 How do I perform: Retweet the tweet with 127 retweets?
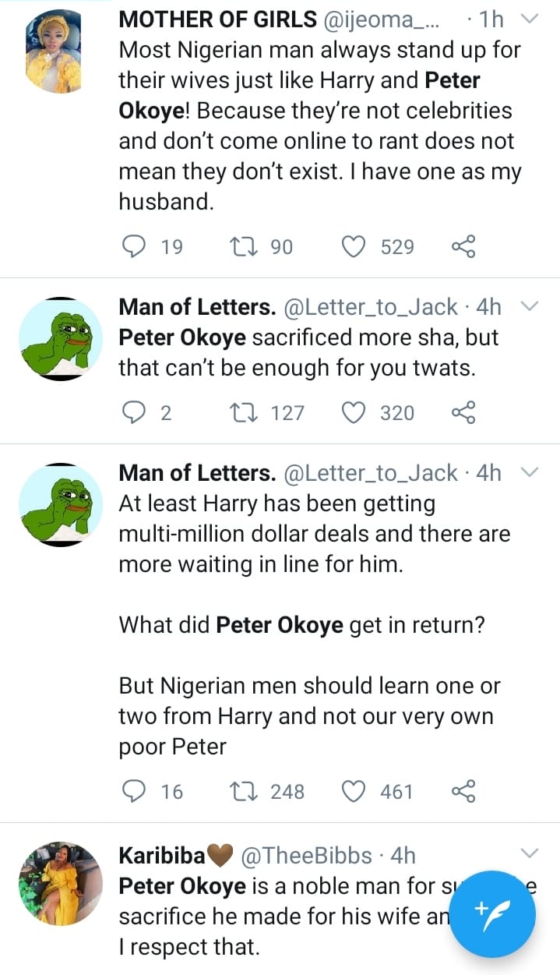[x=245, y=412]
